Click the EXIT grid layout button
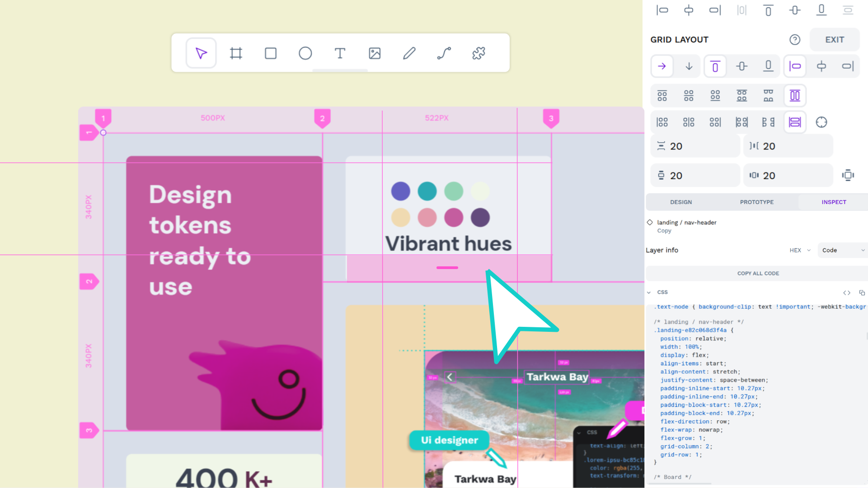This screenshot has height=488, width=868. 835,40
